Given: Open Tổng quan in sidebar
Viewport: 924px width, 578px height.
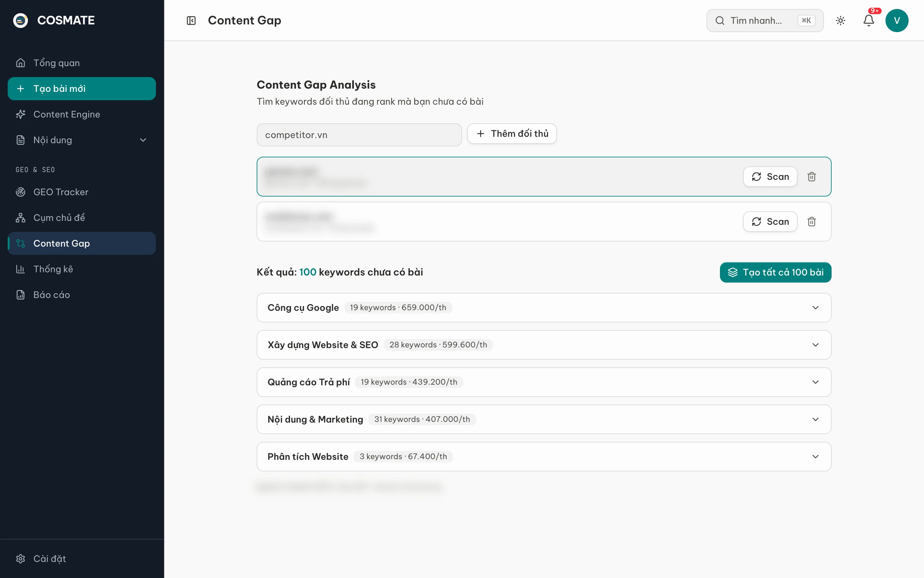Looking at the screenshot, I should 82,63.
